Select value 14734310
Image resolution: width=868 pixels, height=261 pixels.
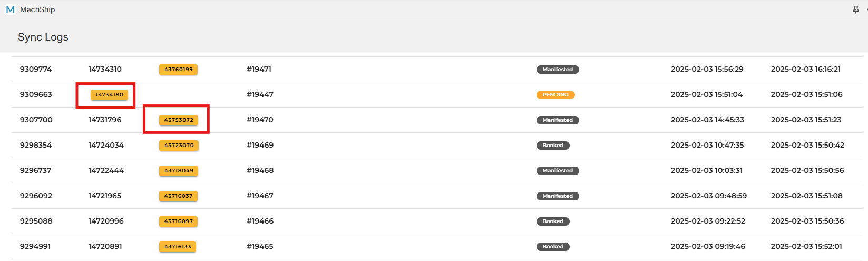105,69
